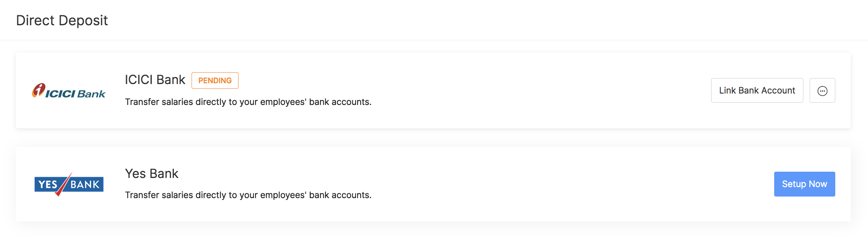Click the description text under Yes Bank
Viewport: 868px width, 236px height.
[248, 195]
